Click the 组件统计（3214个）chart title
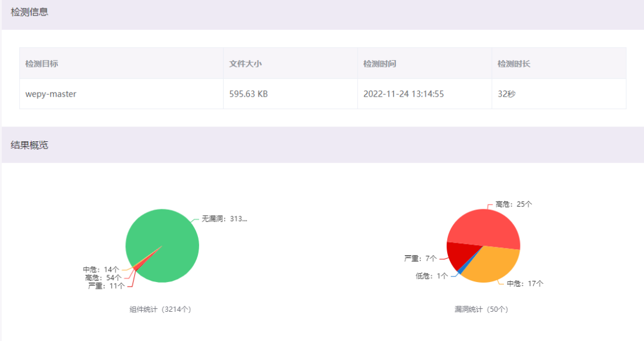644x341 pixels. coord(160,309)
